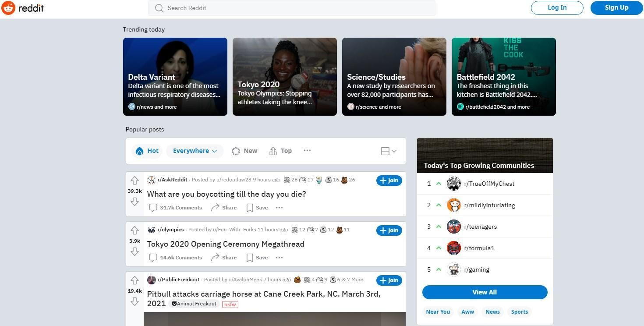
Task: Click View All communities button
Action: [x=485, y=292]
